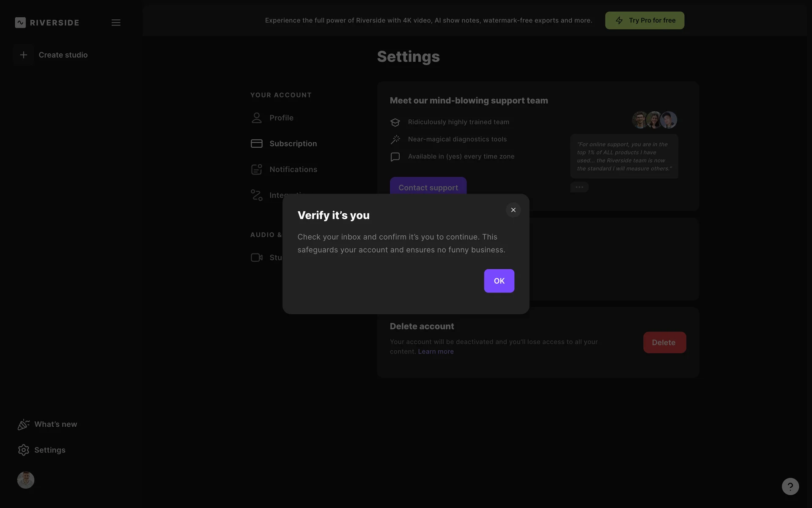This screenshot has height=508, width=812.
Task: Click support team avatars group
Action: coord(654,120)
